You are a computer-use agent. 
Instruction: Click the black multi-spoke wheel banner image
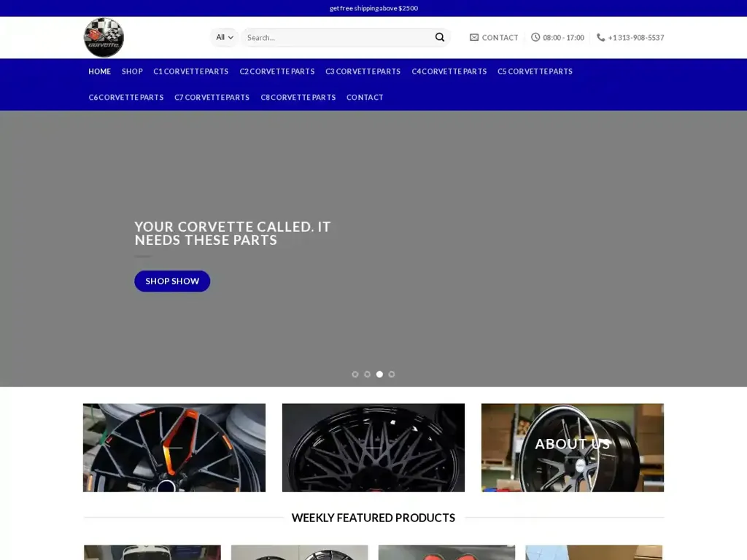pos(373,447)
